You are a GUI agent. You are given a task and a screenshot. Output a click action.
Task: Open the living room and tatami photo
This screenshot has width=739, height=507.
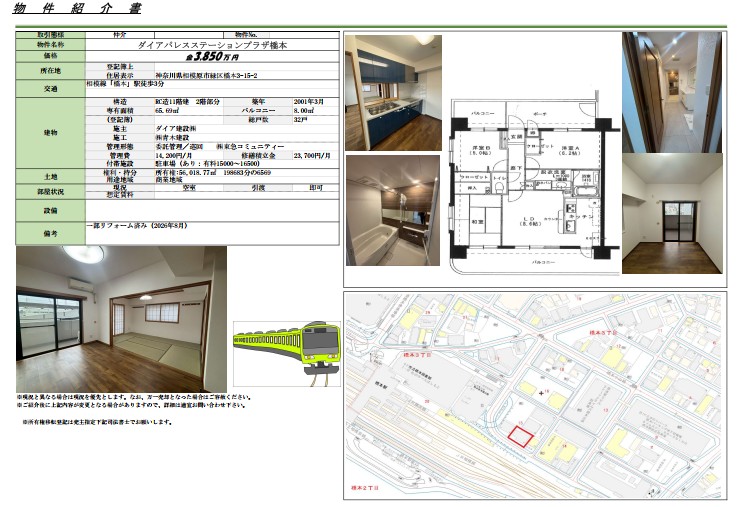(x=121, y=319)
